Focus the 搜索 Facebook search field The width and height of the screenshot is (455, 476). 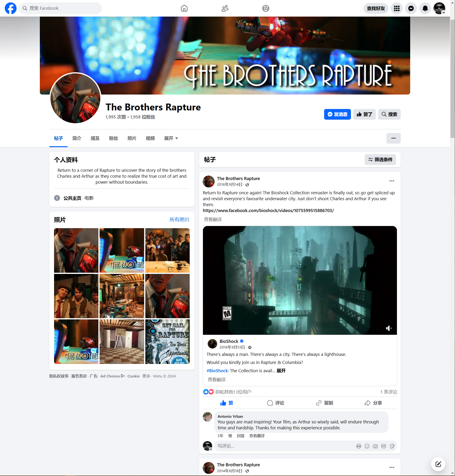pos(60,8)
